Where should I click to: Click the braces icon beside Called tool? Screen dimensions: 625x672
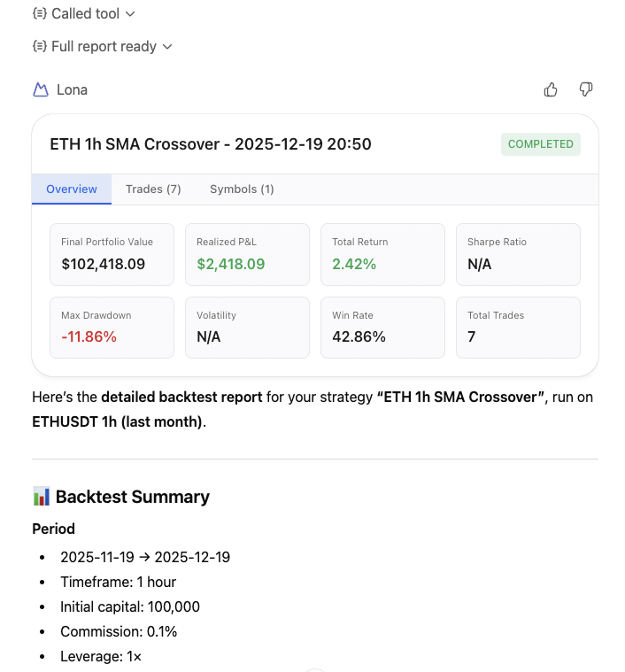click(x=39, y=14)
